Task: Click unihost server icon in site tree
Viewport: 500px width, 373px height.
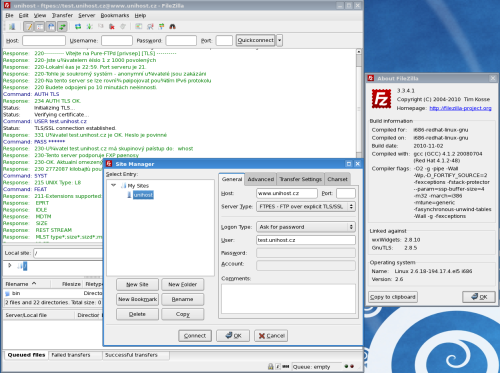Action: 129,195
